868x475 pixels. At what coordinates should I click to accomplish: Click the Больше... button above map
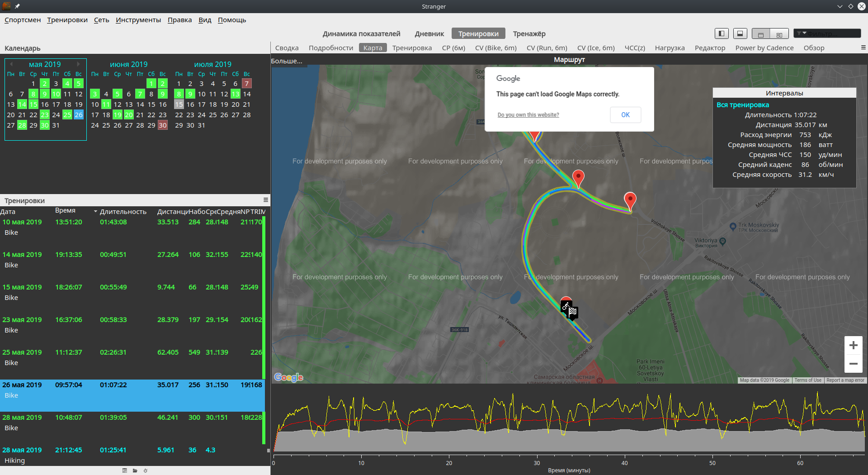coord(287,61)
